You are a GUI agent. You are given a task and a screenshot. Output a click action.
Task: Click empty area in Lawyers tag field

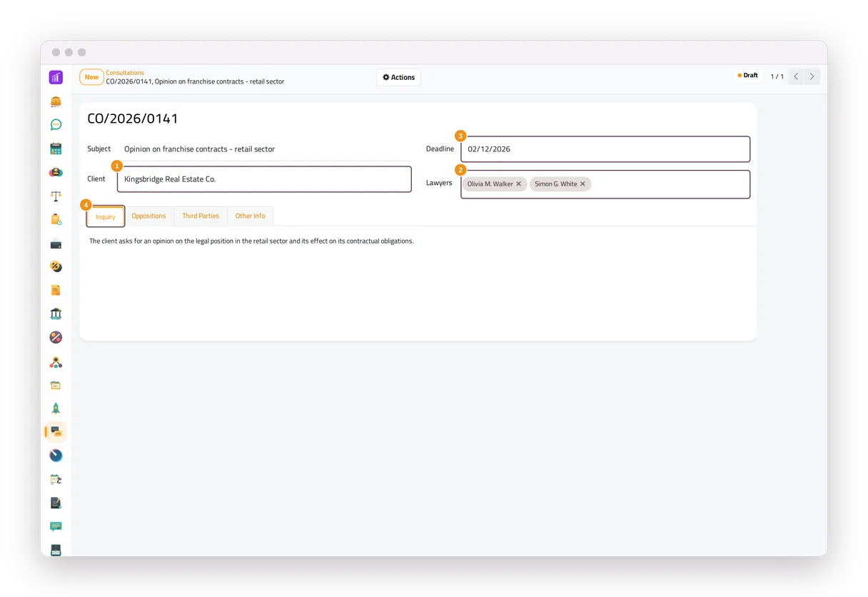[670, 184]
